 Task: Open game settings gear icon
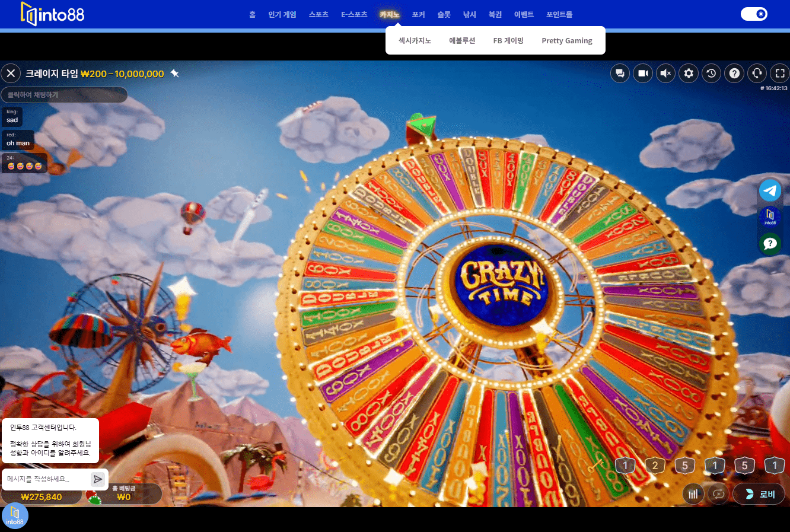pos(689,74)
